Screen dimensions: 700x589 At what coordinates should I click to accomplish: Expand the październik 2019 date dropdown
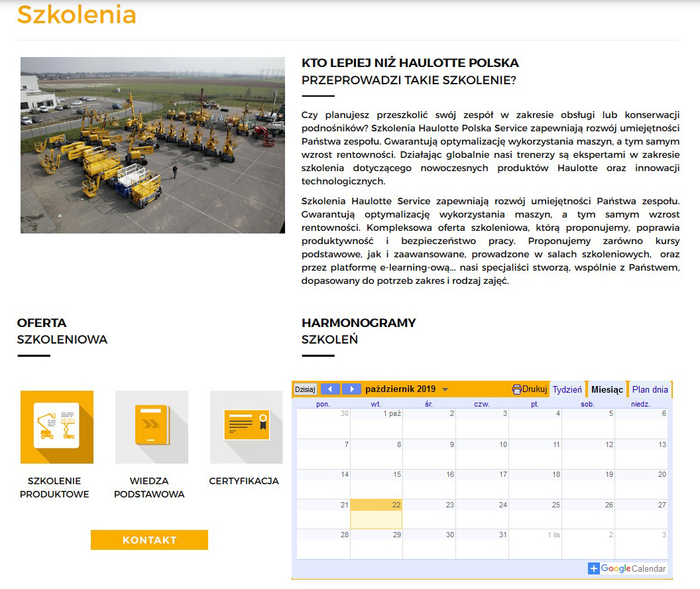tap(445, 389)
